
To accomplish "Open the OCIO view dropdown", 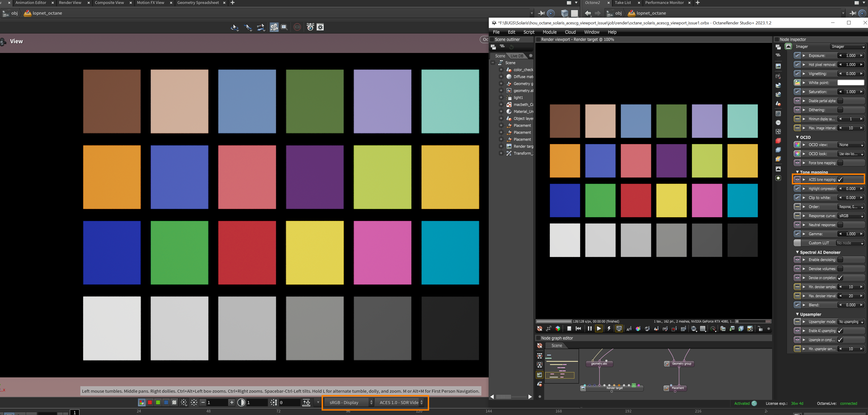I will coord(851,145).
